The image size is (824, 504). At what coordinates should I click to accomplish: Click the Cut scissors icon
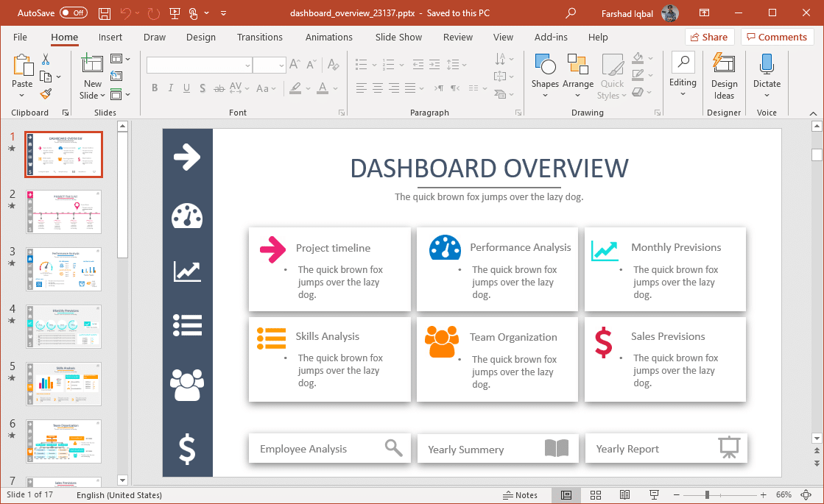[x=46, y=60]
